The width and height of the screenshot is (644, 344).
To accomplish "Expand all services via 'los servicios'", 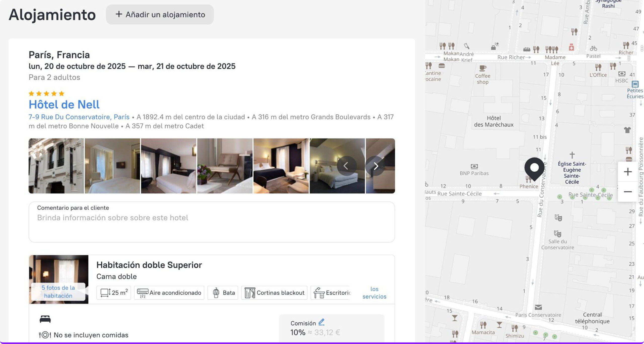I will tap(374, 293).
